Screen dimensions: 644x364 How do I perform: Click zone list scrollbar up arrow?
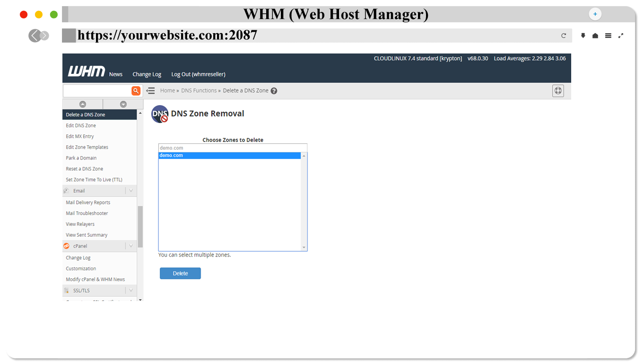(304, 156)
